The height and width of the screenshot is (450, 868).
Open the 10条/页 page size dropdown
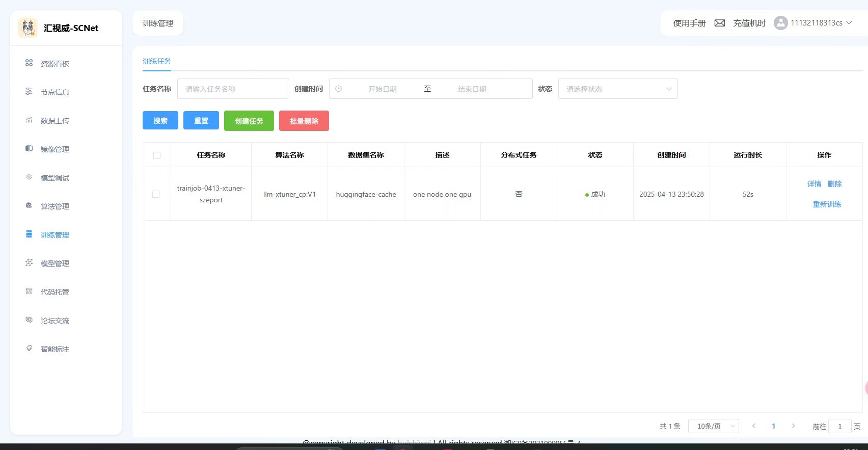click(x=713, y=426)
